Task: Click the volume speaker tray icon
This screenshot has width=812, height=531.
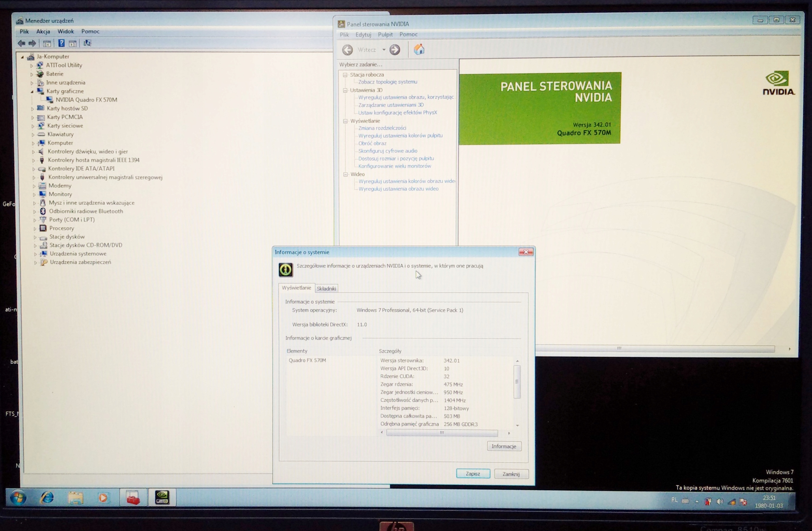Action: (x=720, y=501)
